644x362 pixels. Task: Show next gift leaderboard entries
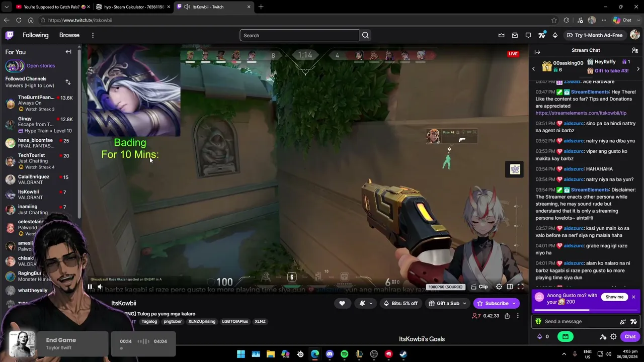click(x=638, y=68)
